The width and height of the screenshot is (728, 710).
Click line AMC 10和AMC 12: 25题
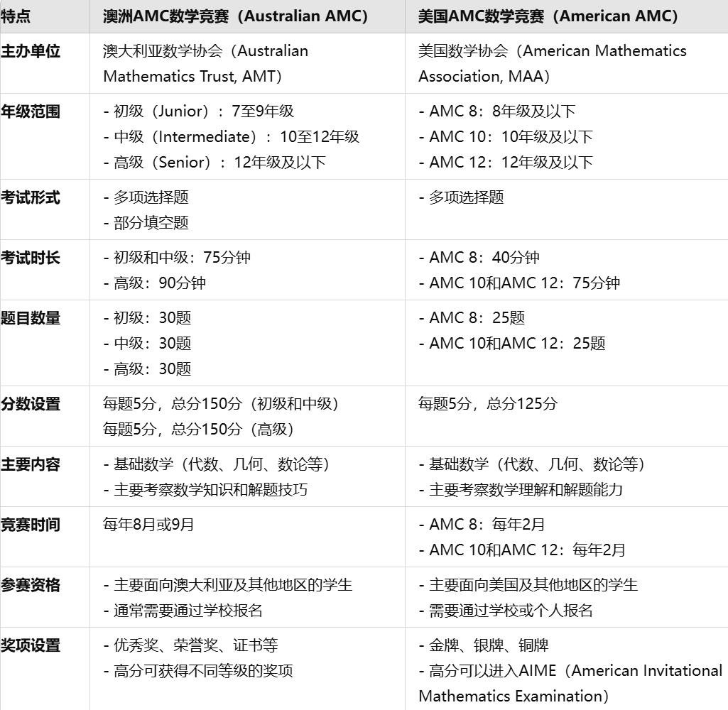point(512,343)
